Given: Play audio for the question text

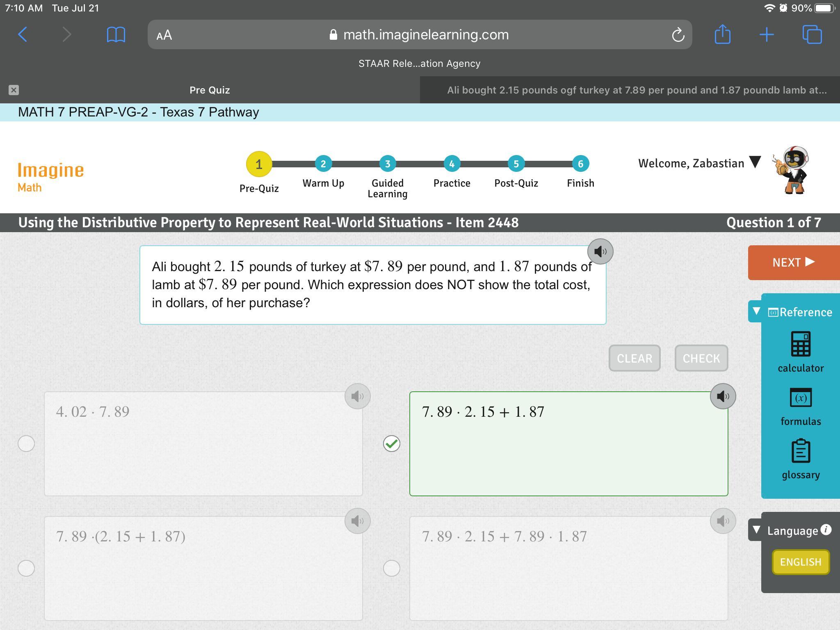Looking at the screenshot, I should (x=600, y=251).
